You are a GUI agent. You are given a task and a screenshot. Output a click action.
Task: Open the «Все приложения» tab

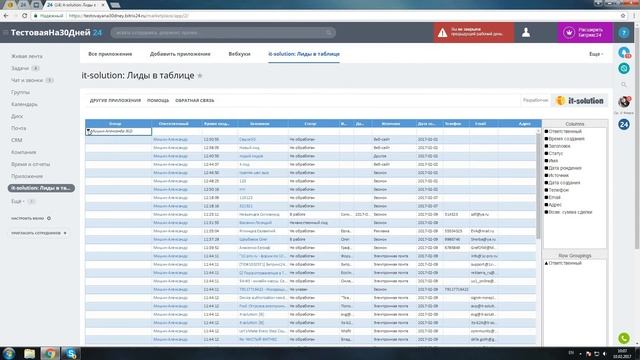[x=110, y=54]
